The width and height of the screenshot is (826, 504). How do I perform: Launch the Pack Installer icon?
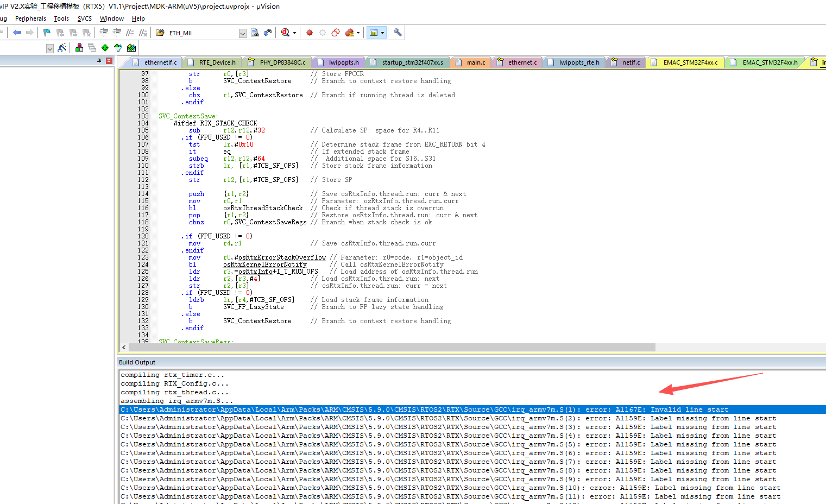pyautogui.click(x=131, y=48)
